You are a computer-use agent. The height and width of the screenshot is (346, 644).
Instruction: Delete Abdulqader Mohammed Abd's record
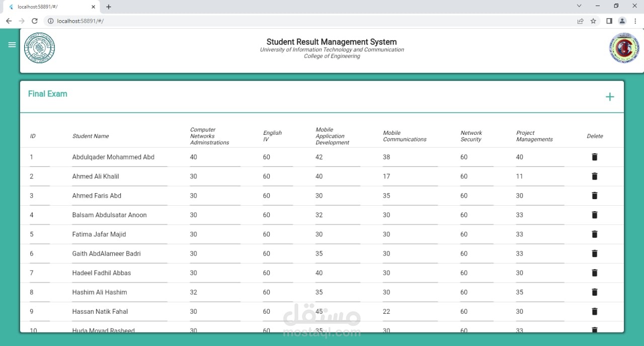coord(594,157)
